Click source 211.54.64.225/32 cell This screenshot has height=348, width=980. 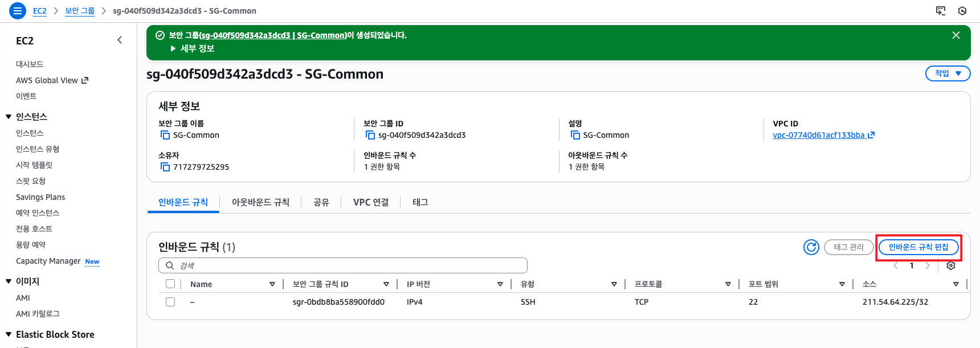(895, 302)
